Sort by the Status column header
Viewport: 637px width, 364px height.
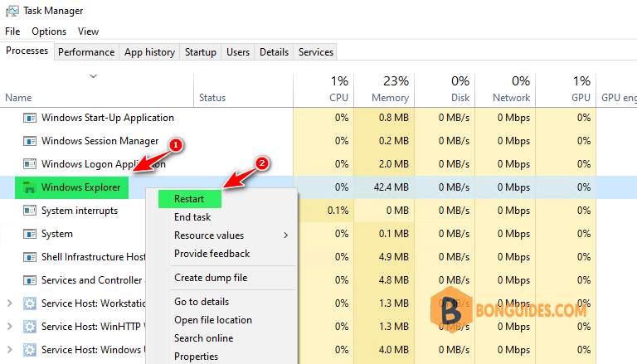(x=212, y=98)
